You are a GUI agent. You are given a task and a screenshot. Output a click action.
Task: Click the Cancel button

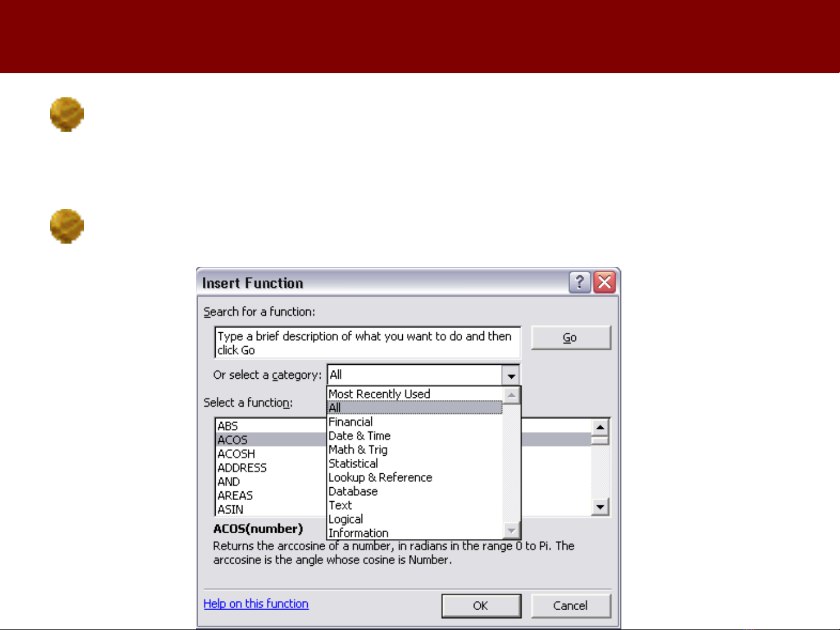pos(571,606)
